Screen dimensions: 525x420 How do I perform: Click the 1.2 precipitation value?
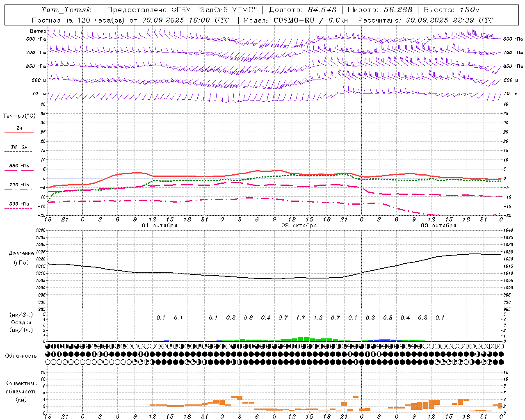[x=318, y=317]
